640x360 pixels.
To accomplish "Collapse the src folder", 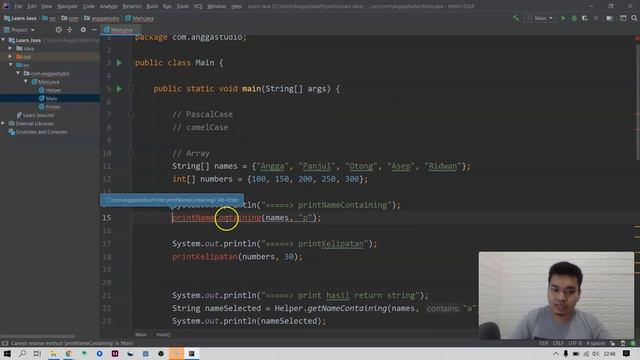I will 11,65.
